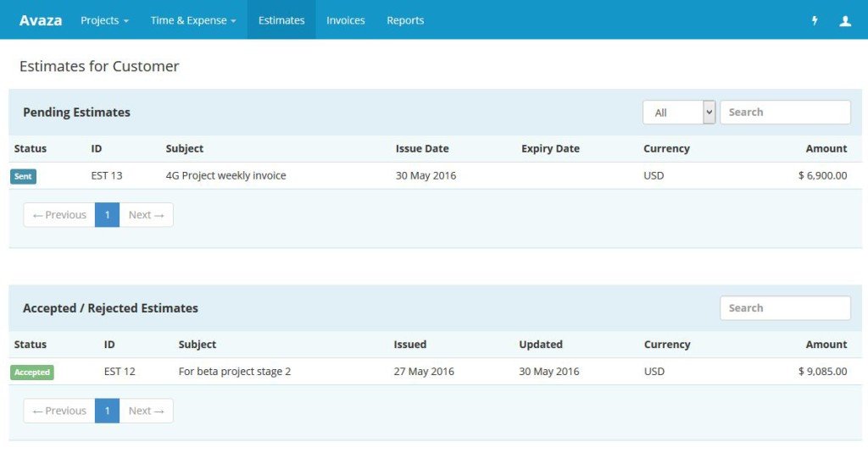Click the Accepted / Rejected Estimates heading

pos(111,308)
